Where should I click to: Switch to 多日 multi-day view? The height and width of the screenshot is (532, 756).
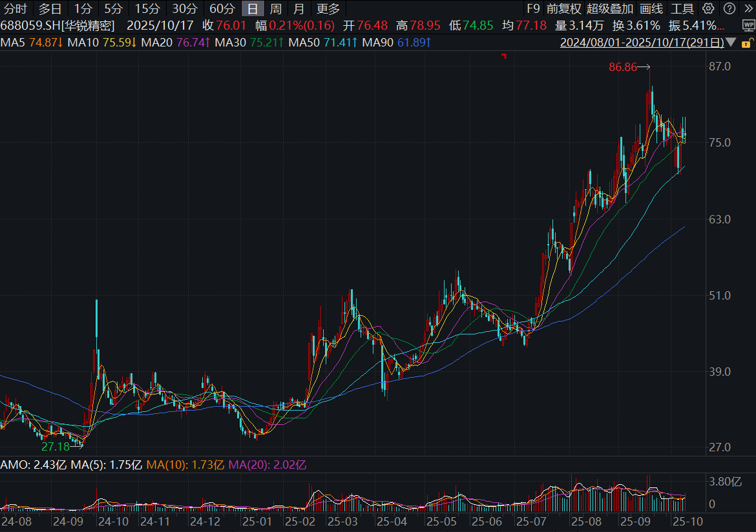(49, 9)
